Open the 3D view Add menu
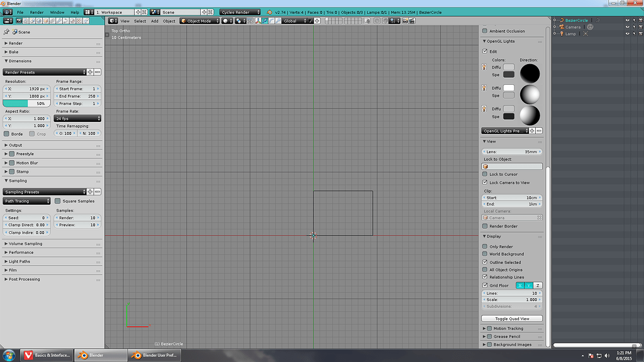The height and width of the screenshot is (362, 644). pyautogui.click(x=155, y=21)
